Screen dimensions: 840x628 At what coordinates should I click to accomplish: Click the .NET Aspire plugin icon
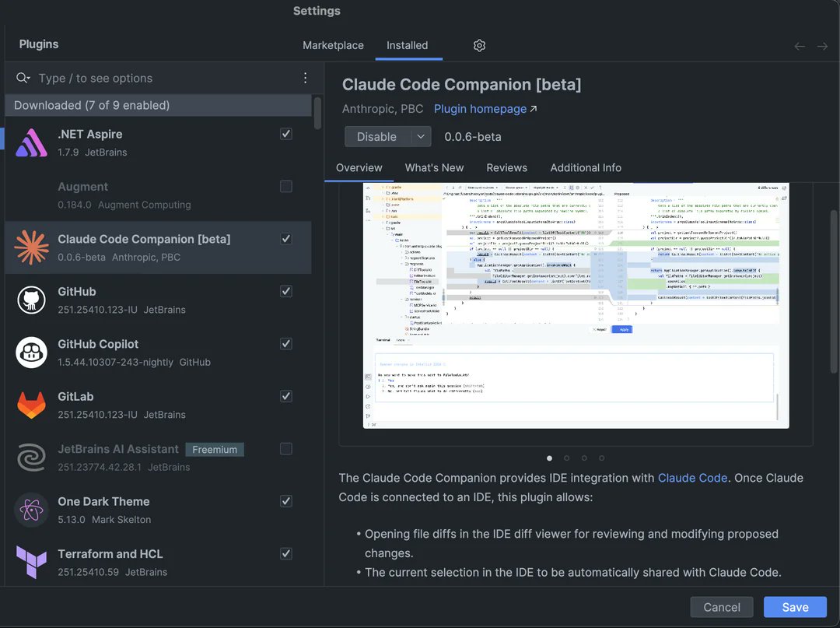32,142
